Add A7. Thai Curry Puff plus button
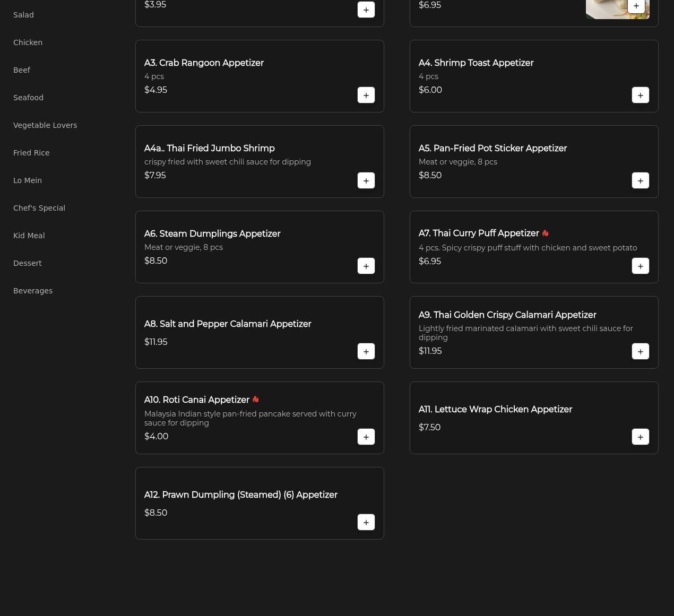 [641, 266]
